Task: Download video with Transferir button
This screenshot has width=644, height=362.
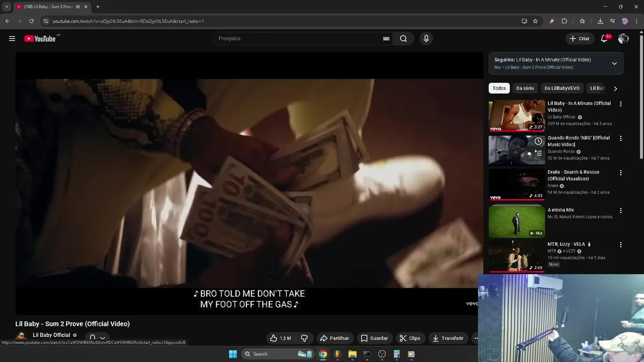Action: coord(448,338)
